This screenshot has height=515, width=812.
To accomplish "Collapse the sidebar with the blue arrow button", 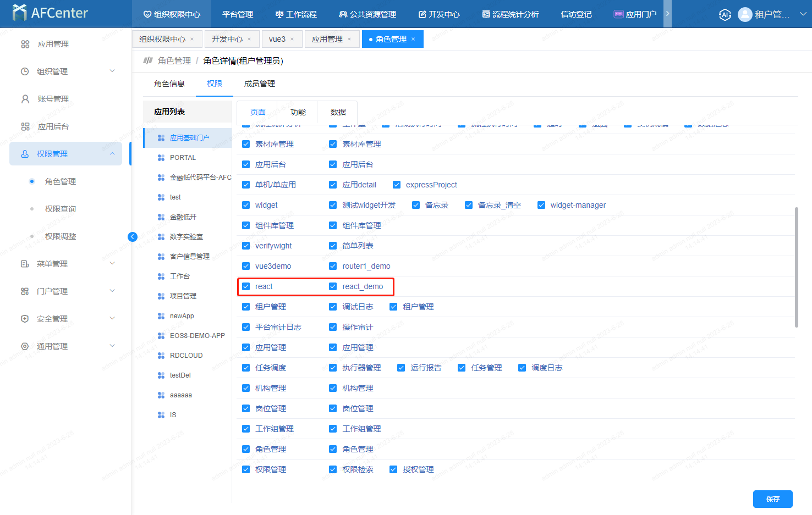I will tap(133, 237).
